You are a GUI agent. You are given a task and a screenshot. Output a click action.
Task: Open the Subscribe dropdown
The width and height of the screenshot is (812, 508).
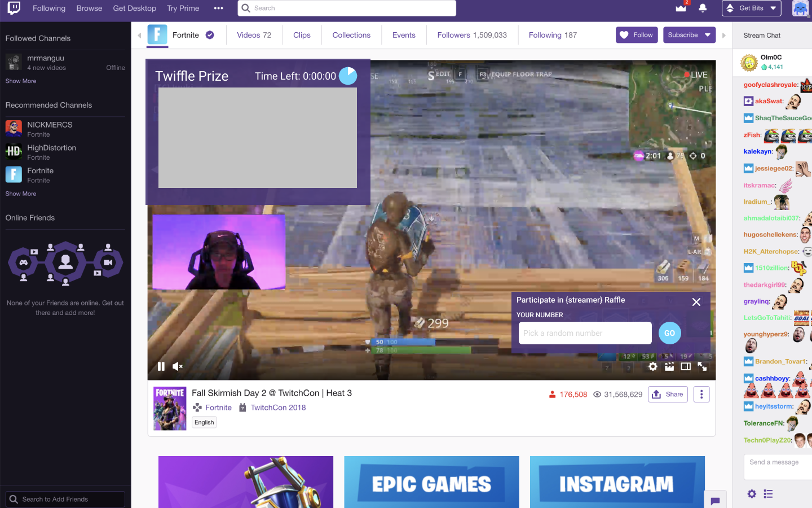pyautogui.click(x=690, y=35)
